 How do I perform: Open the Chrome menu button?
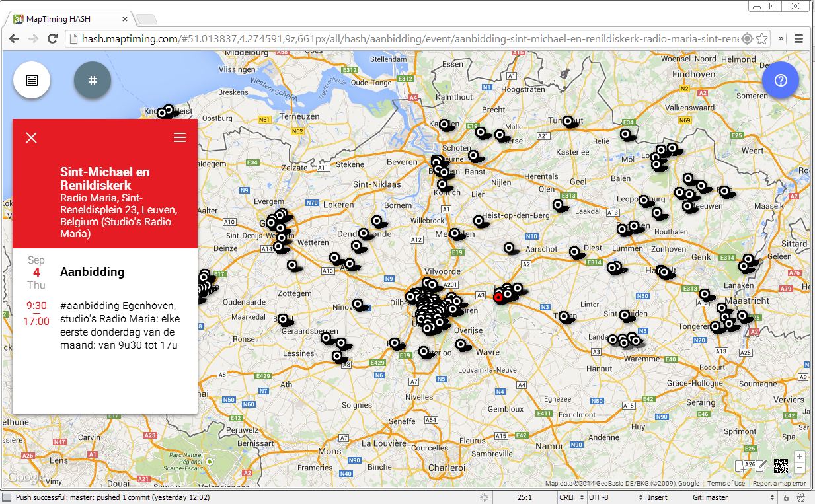coord(798,38)
